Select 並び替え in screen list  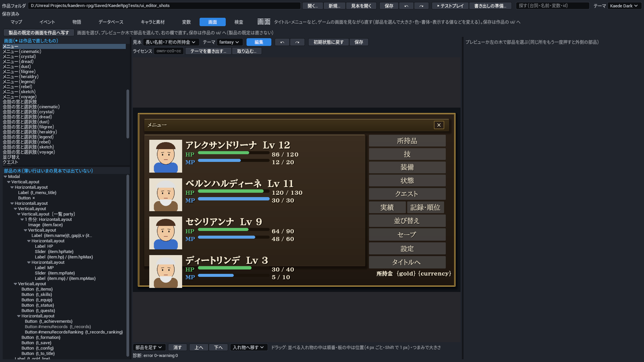[64, 157]
